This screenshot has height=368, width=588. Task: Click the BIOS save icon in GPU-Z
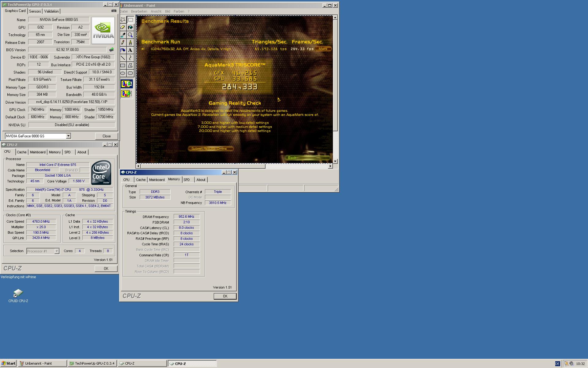tap(111, 50)
